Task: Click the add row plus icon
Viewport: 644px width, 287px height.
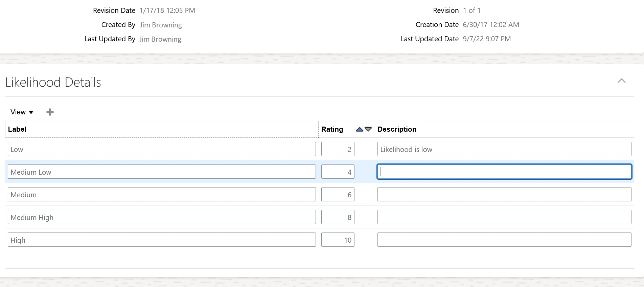Action: [50, 112]
